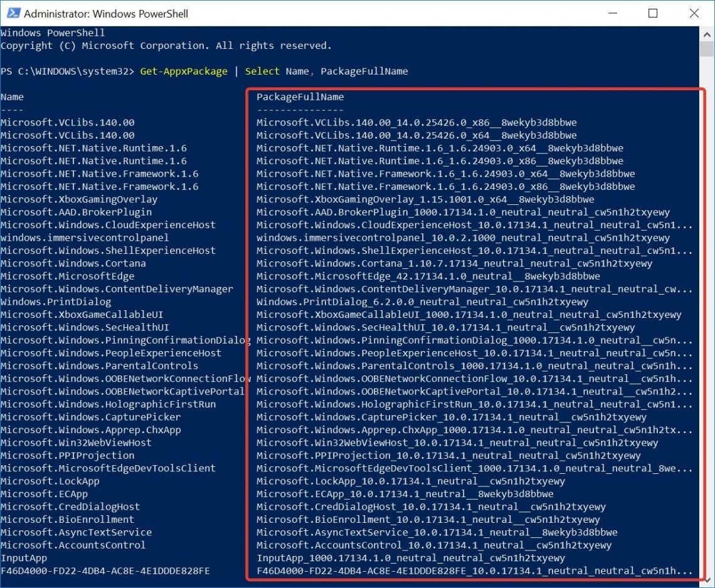Click the Select keyword in command

262,71
